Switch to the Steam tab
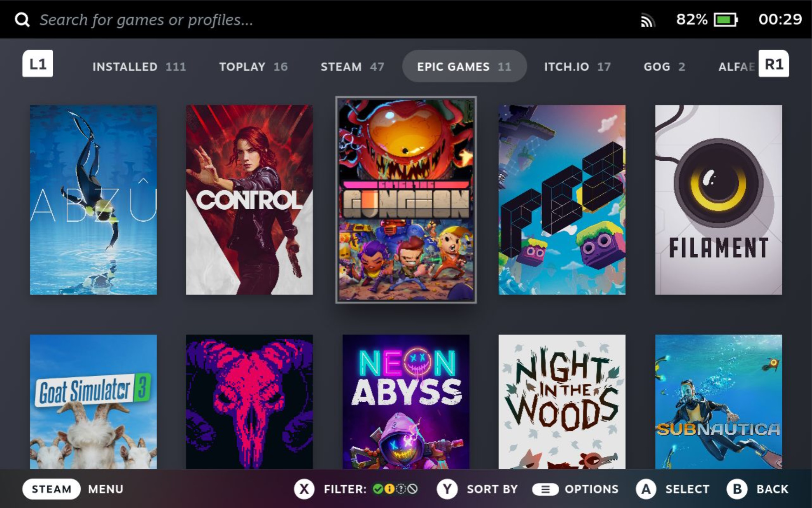This screenshot has height=508, width=812. (x=352, y=67)
